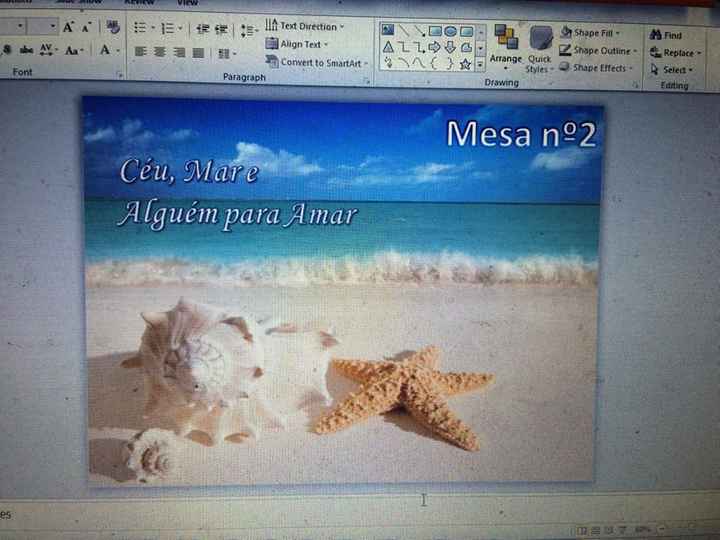Select the down arrow shape
Image resolution: width=720 pixels, height=540 pixels.
coord(450,47)
